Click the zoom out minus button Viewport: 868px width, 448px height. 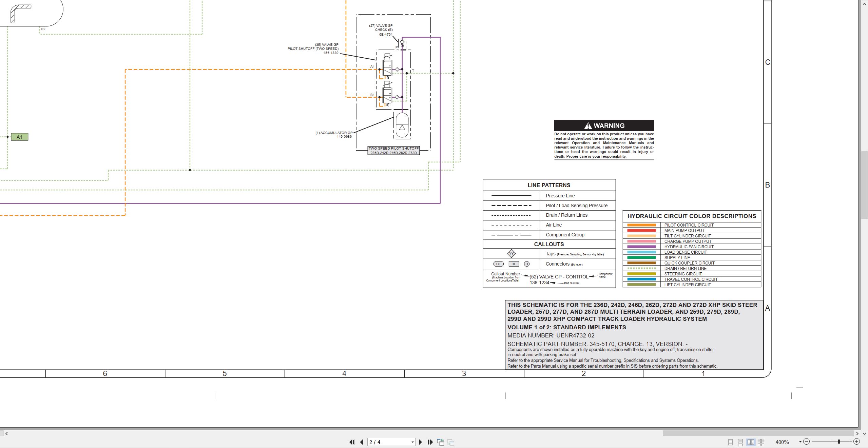(x=807, y=442)
